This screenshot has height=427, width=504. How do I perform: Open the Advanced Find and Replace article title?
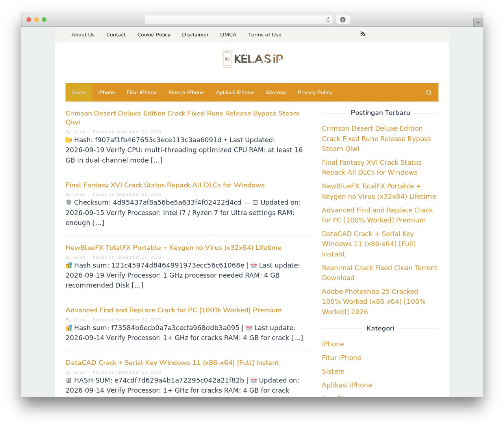click(174, 310)
